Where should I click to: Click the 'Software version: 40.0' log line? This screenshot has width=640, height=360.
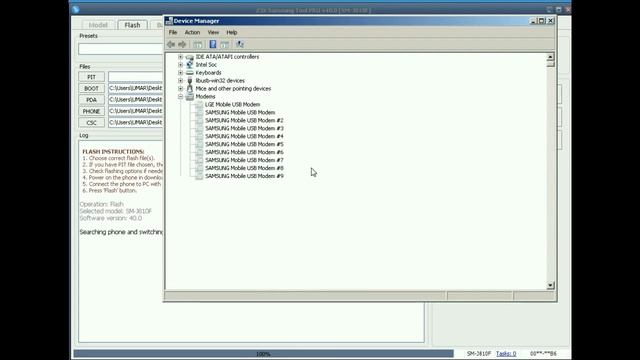tap(111, 218)
